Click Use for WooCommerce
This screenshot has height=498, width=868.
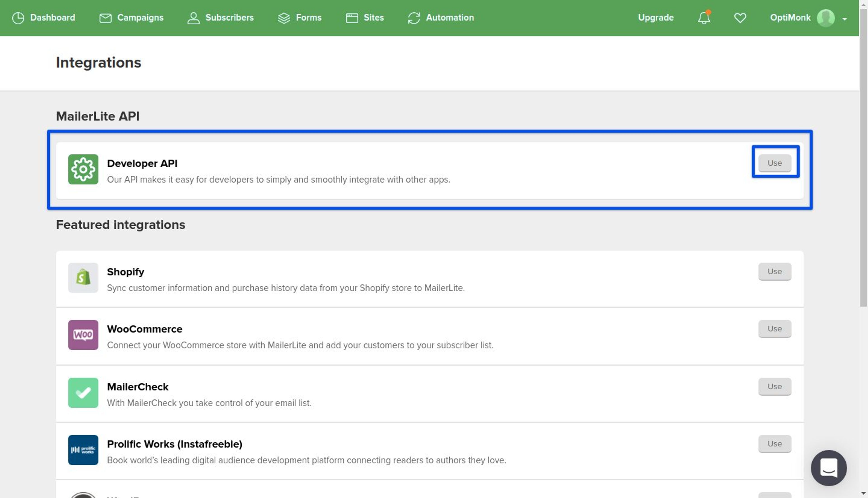pos(775,328)
